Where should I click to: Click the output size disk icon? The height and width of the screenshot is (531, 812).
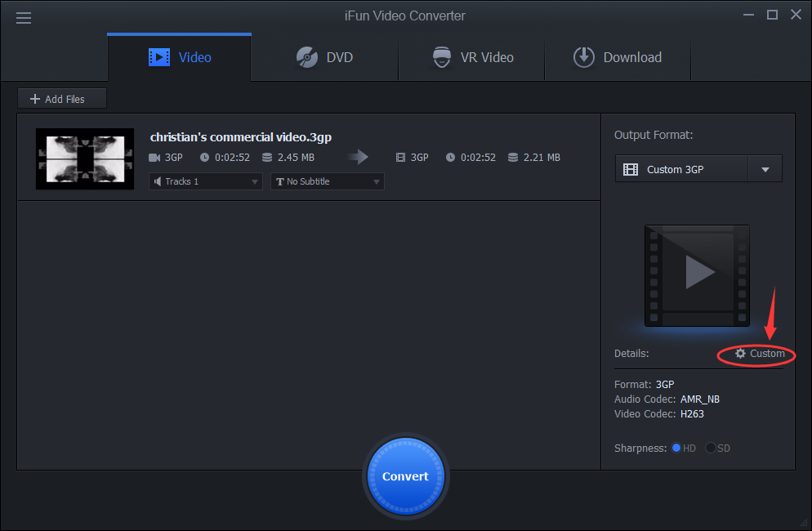point(513,157)
